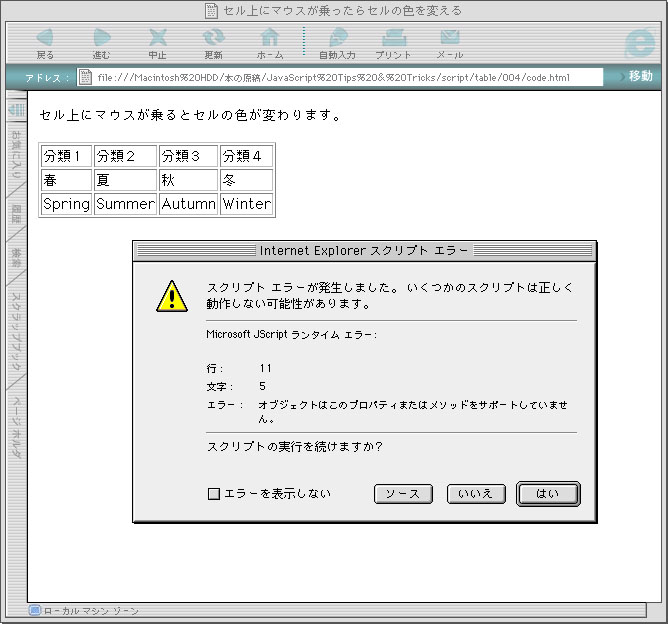Click table cell Autumn

click(188, 204)
